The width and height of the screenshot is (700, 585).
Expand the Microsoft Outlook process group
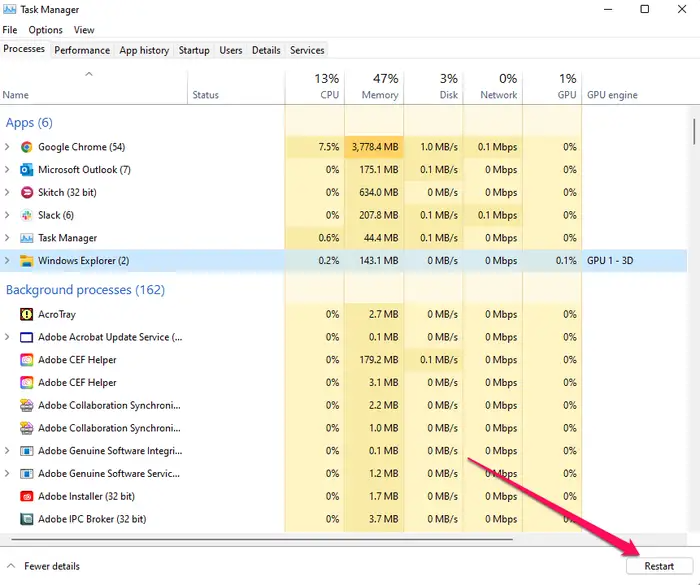7,170
